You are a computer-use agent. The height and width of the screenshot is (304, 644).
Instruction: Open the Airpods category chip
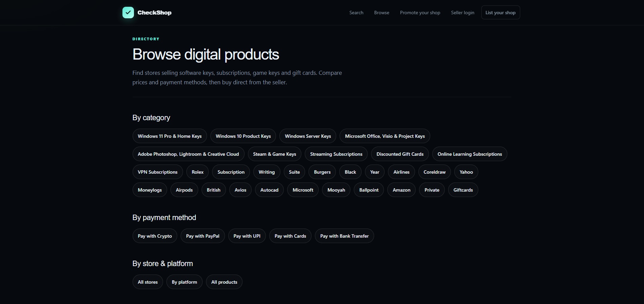[184, 190]
